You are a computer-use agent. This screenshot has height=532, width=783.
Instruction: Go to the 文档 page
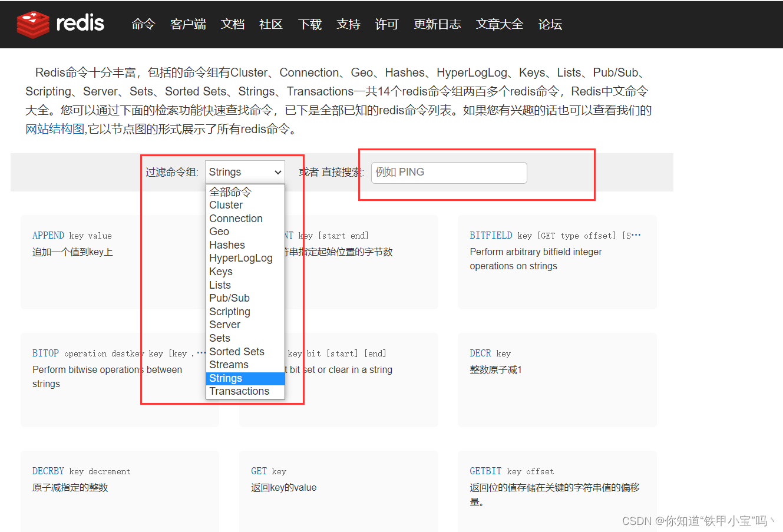click(x=233, y=24)
